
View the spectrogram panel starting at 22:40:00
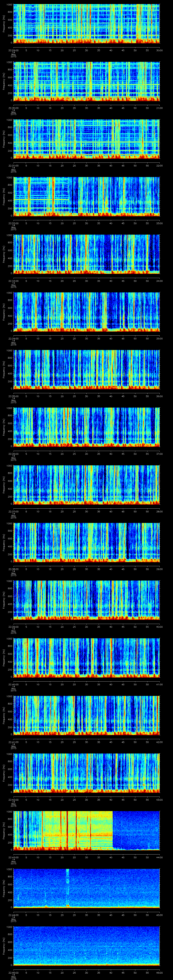(87, 658)
